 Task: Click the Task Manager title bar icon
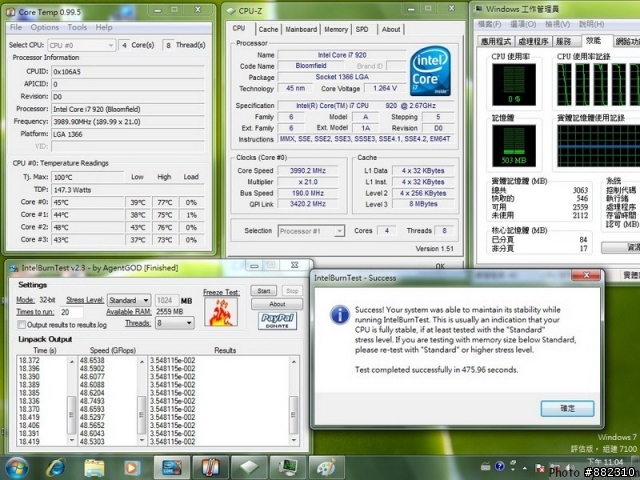[478, 9]
